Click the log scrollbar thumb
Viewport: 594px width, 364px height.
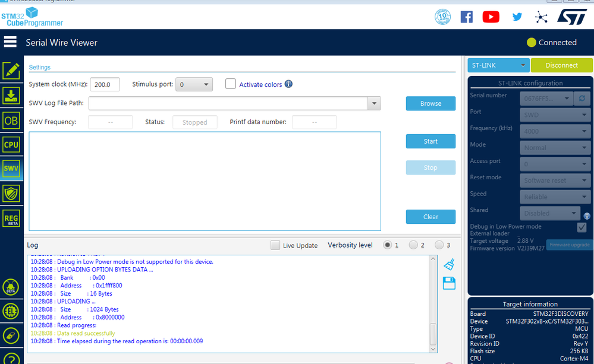(433, 334)
